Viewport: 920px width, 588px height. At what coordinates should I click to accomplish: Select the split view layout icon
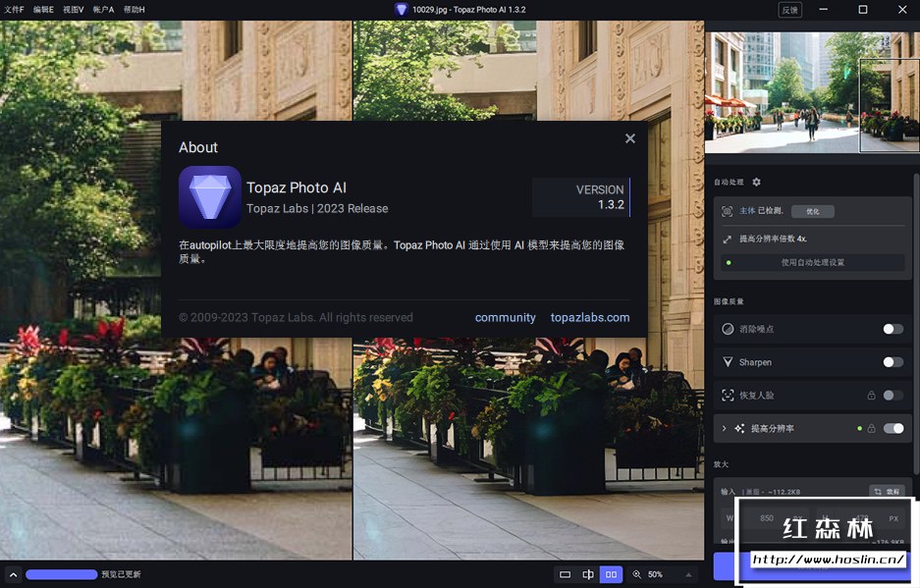(x=588, y=574)
